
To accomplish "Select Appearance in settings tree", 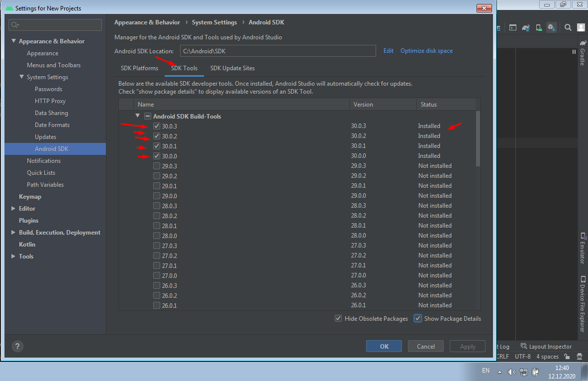I will tap(42, 53).
